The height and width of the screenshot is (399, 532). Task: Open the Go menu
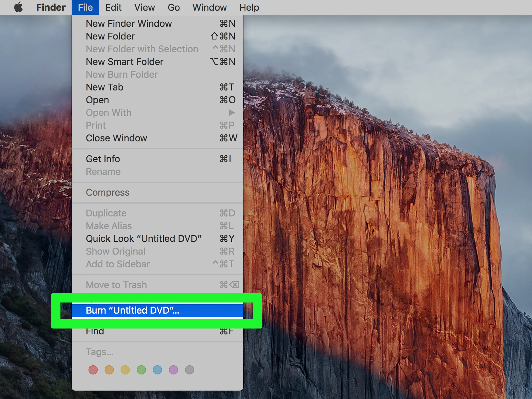pos(174,7)
